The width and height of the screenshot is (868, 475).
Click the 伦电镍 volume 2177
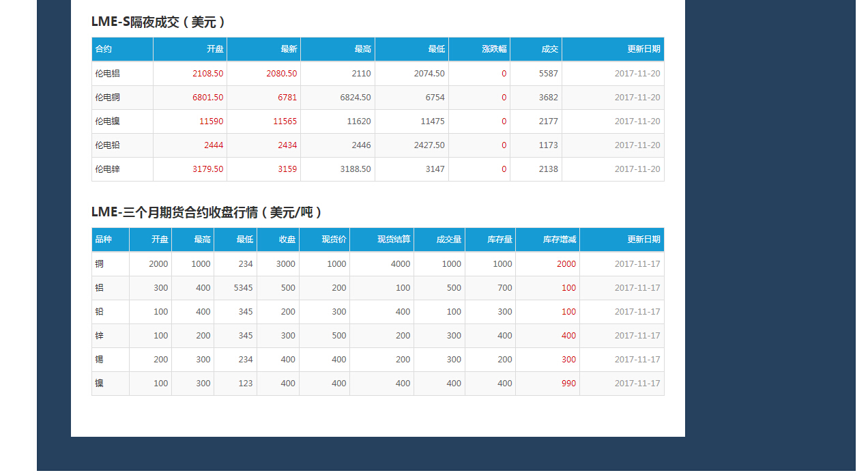click(x=549, y=121)
